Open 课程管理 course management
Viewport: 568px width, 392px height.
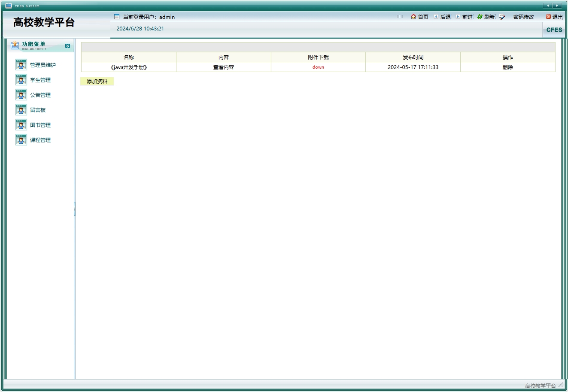tap(40, 140)
